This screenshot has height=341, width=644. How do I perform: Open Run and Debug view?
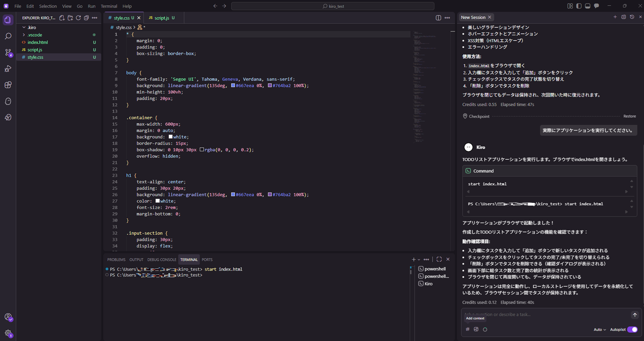click(8, 69)
